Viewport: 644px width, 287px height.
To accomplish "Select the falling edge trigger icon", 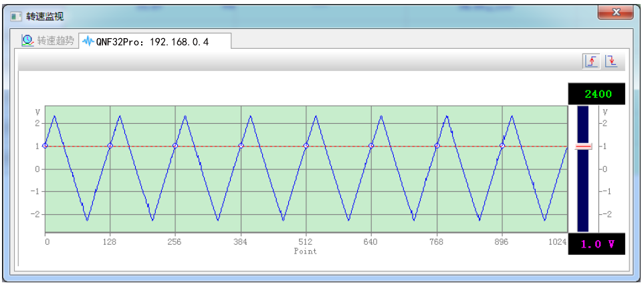I will [611, 61].
